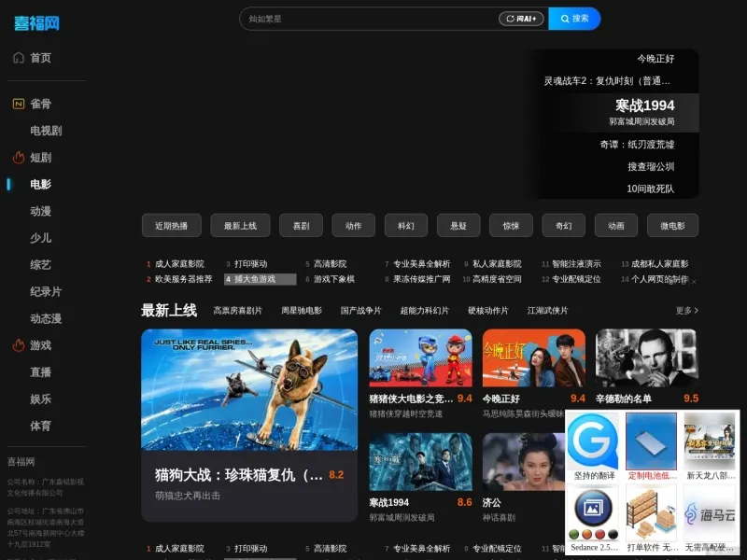Open 纪录片 in the sidebar
The width and height of the screenshot is (747, 560).
pyautogui.click(x=46, y=291)
